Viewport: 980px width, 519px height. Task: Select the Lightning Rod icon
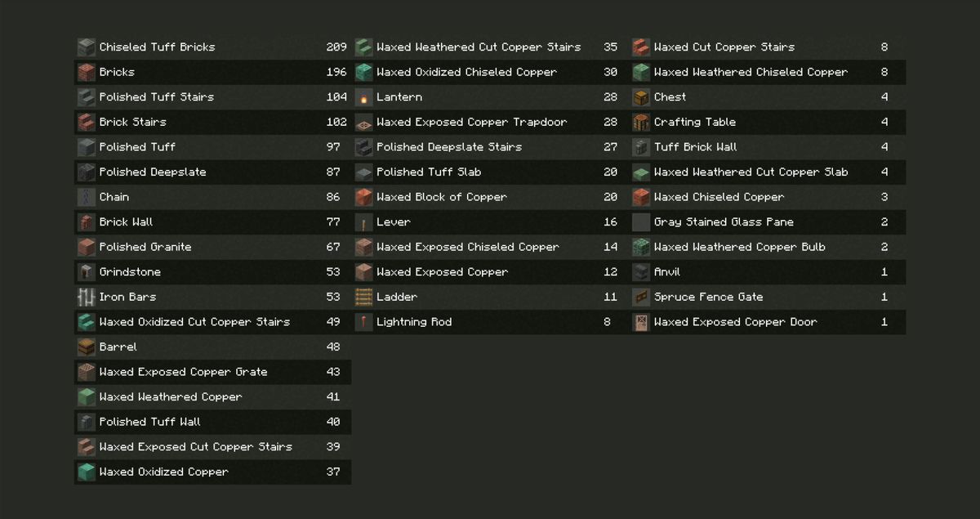pos(364,322)
